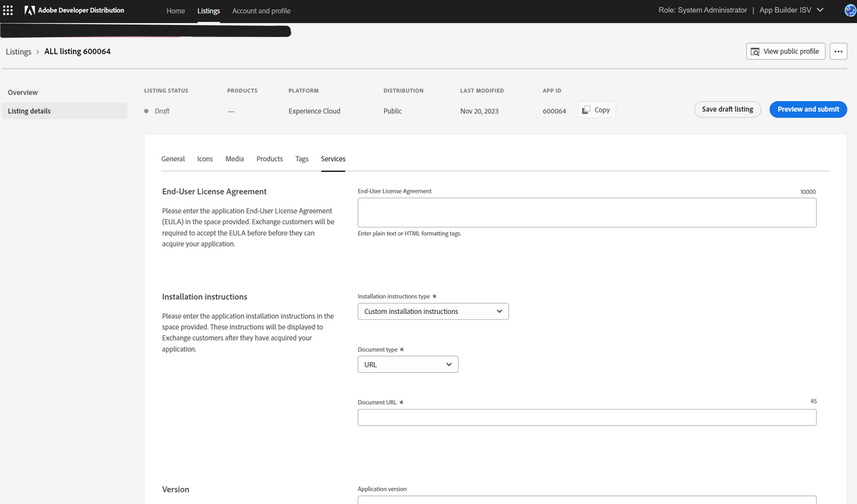Go to Home in top navigation
The width and height of the screenshot is (857, 504).
175,11
